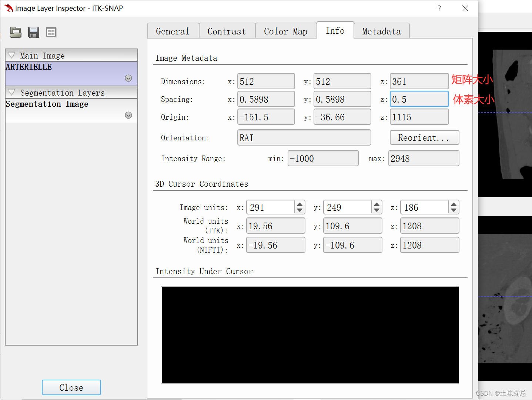The height and width of the screenshot is (400, 532).
Task: Open the ARTERIELLE layer dropdown menu
Action: click(128, 78)
